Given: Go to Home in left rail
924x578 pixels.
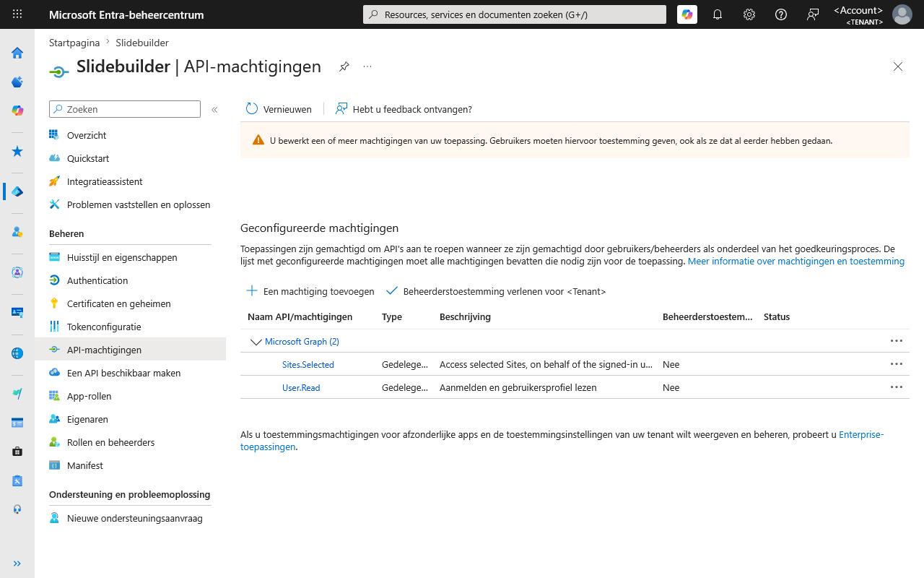Looking at the screenshot, I should 17,53.
